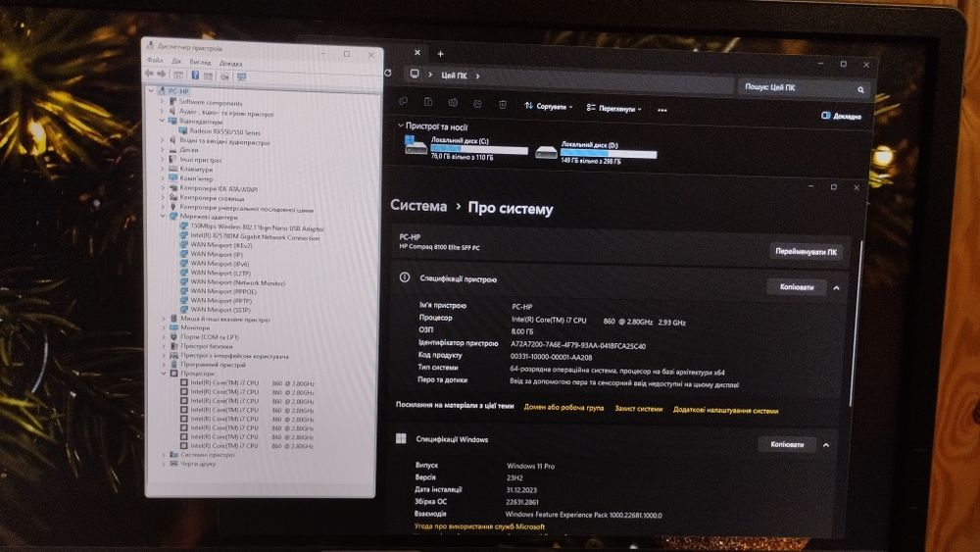The height and width of the screenshot is (552, 980).
Task: Open the Переглянути dropdown in Explorer
Action: click(613, 108)
